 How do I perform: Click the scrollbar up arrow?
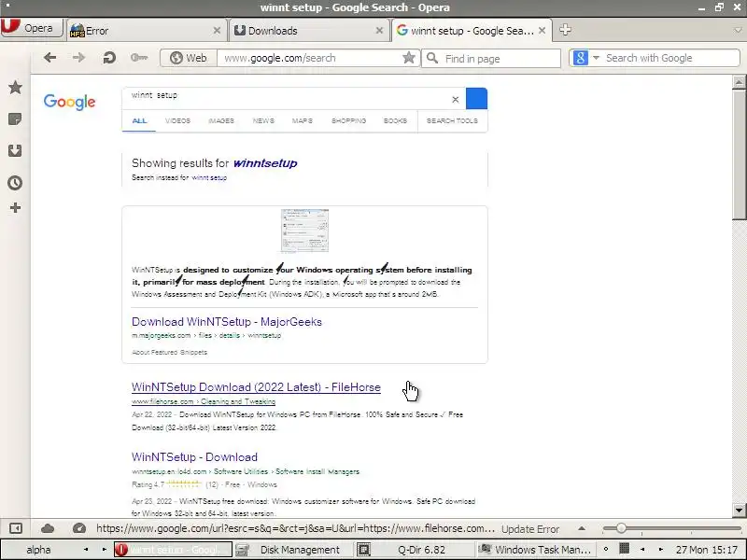tap(739, 82)
